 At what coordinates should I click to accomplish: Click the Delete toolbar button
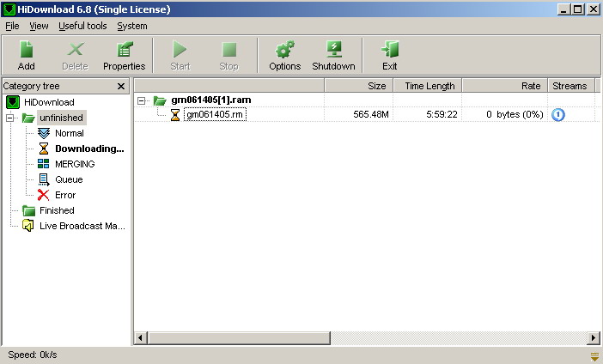pos(75,56)
